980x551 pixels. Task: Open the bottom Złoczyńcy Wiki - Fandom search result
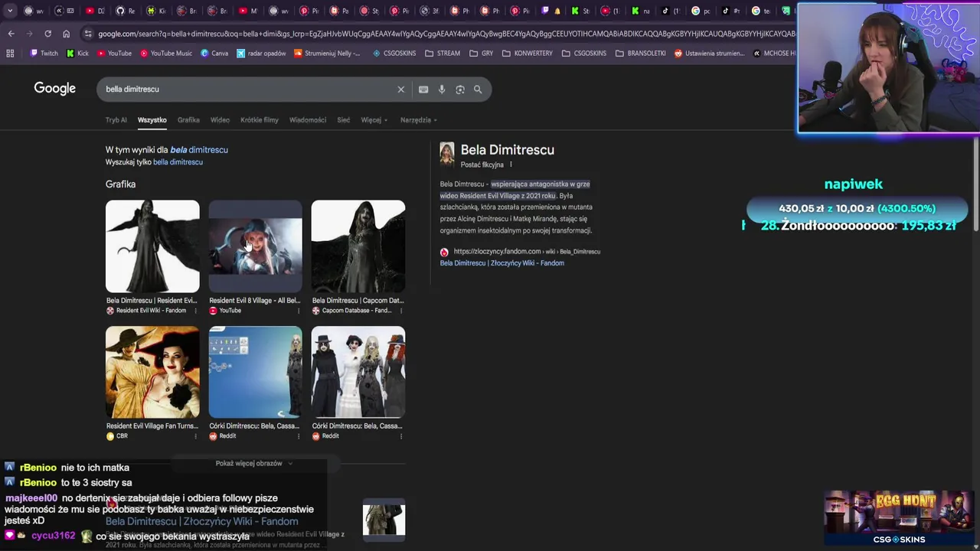click(202, 522)
